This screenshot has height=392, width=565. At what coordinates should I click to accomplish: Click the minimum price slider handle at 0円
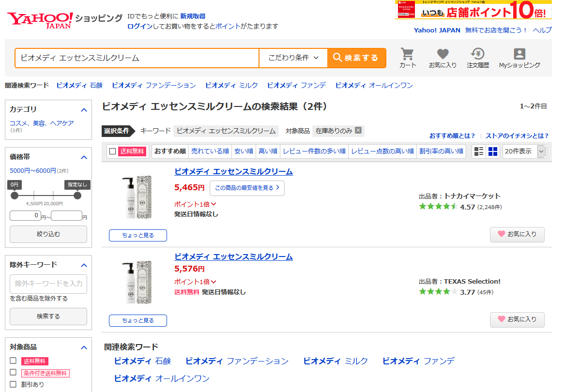point(15,196)
